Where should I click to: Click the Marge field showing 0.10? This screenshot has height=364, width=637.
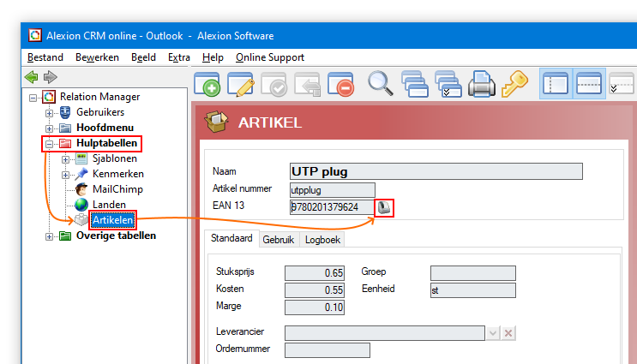(315, 307)
